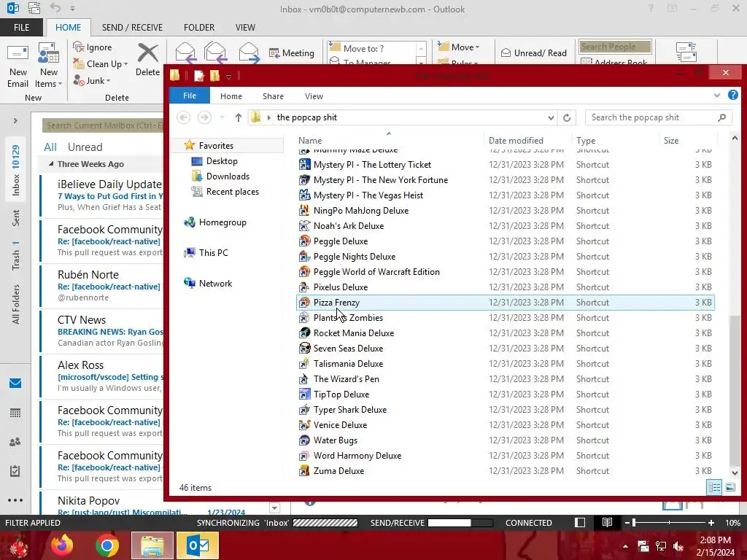
Task: Open the Explorer Share tab
Action: pos(273,96)
